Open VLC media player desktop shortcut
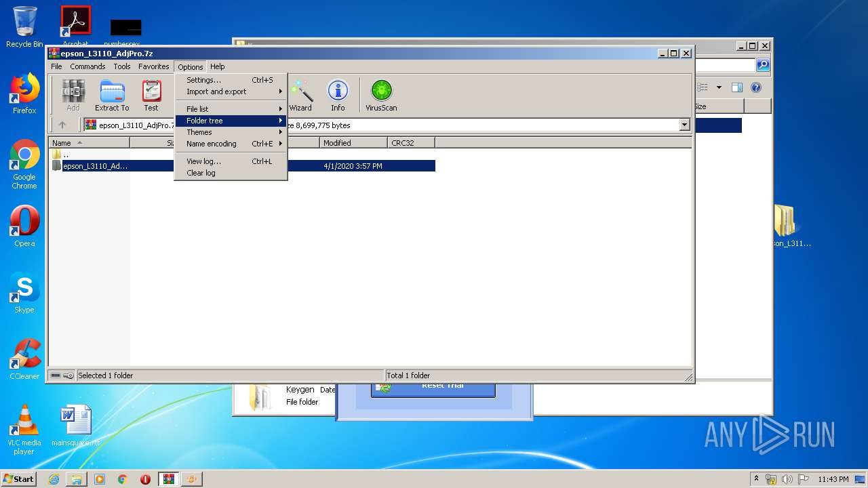The image size is (868, 488). [24, 430]
